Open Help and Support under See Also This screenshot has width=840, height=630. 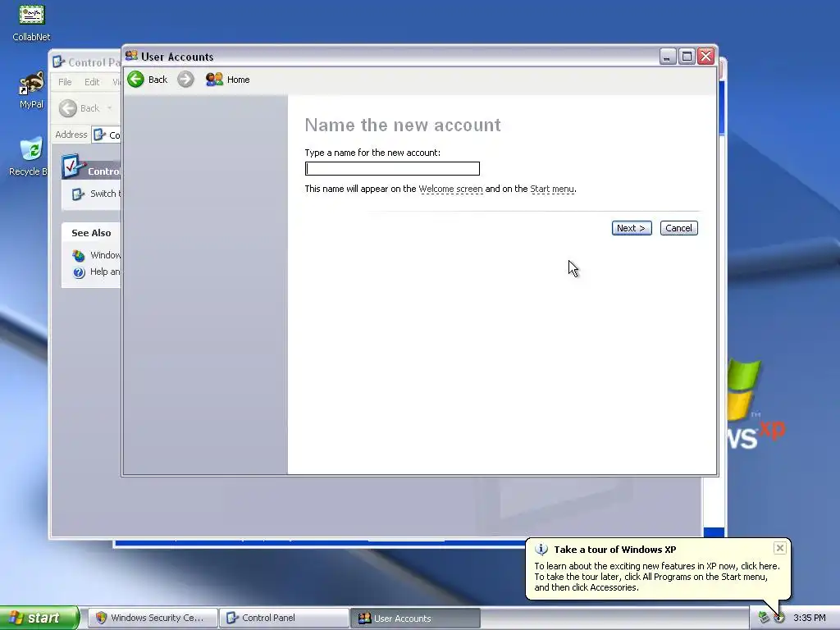click(97, 272)
